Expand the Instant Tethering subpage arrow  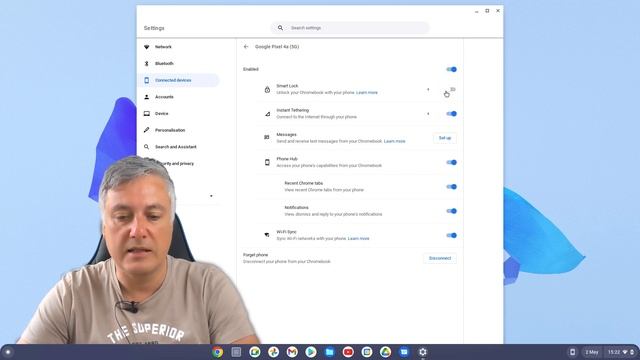[428, 114]
